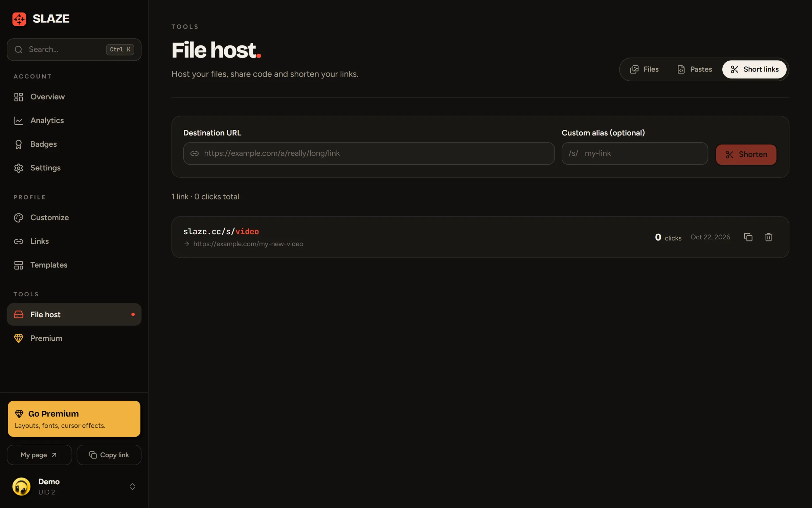This screenshot has width=812, height=508.
Task: Click the Shorten button
Action: (x=746, y=154)
